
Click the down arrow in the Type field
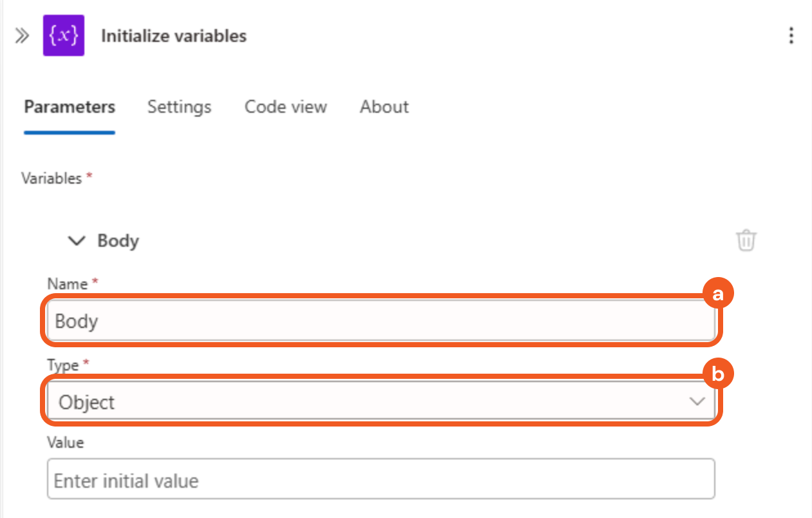[x=697, y=402]
